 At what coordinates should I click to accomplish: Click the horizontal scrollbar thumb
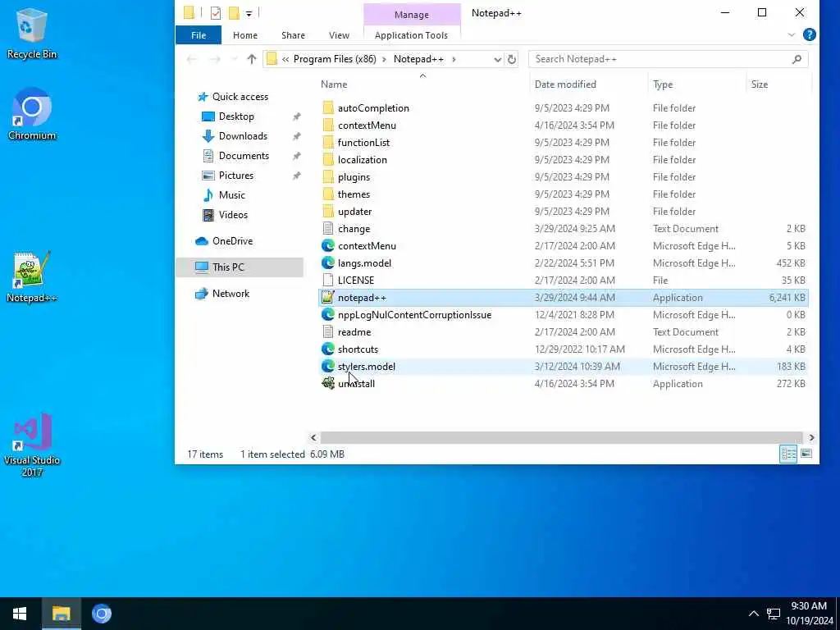[561, 438]
